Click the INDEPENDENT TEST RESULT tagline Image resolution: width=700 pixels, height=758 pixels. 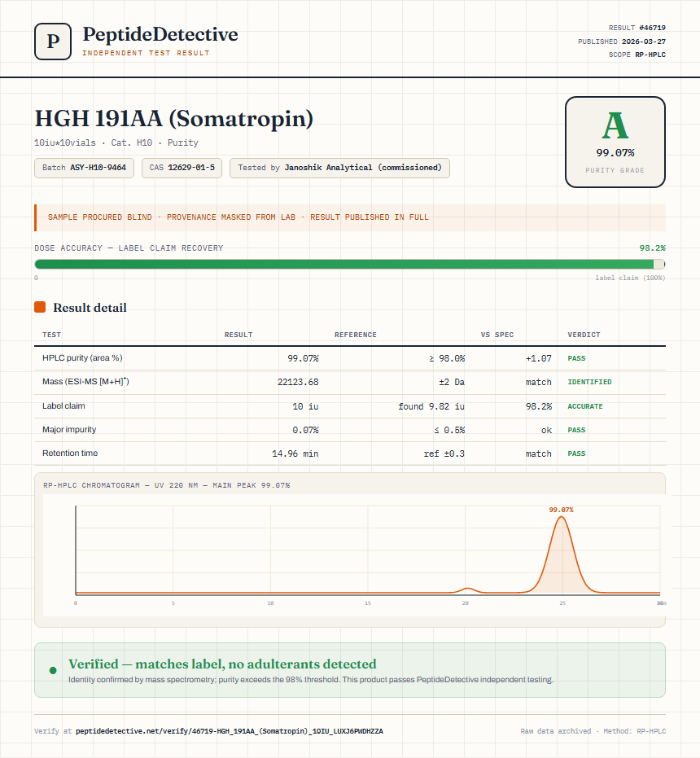(146, 53)
